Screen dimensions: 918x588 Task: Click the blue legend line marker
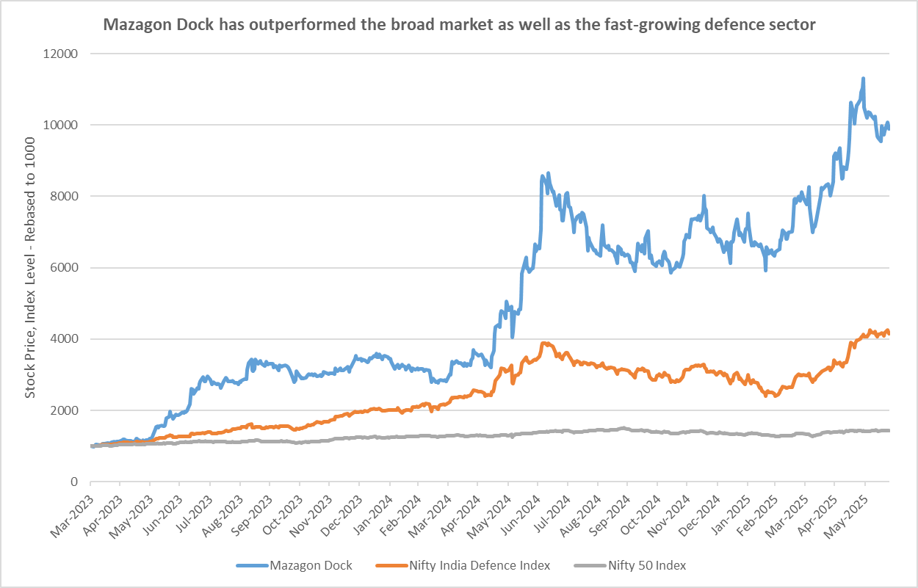coord(251,565)
